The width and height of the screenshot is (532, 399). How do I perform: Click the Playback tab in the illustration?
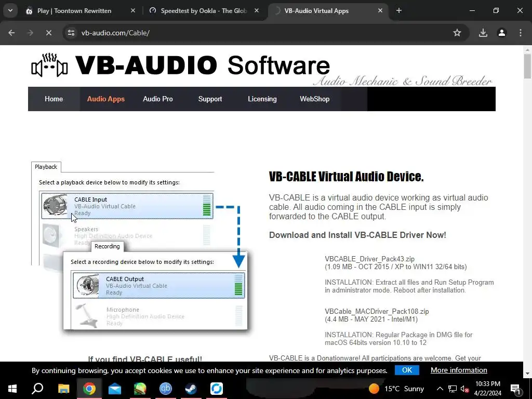(46, 167)
